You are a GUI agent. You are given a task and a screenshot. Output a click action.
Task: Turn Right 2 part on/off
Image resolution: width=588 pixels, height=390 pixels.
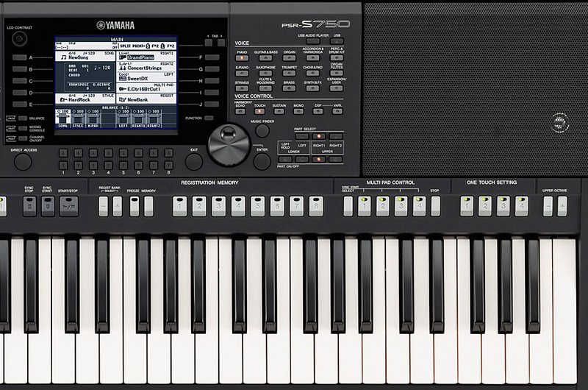click(336, 160)
